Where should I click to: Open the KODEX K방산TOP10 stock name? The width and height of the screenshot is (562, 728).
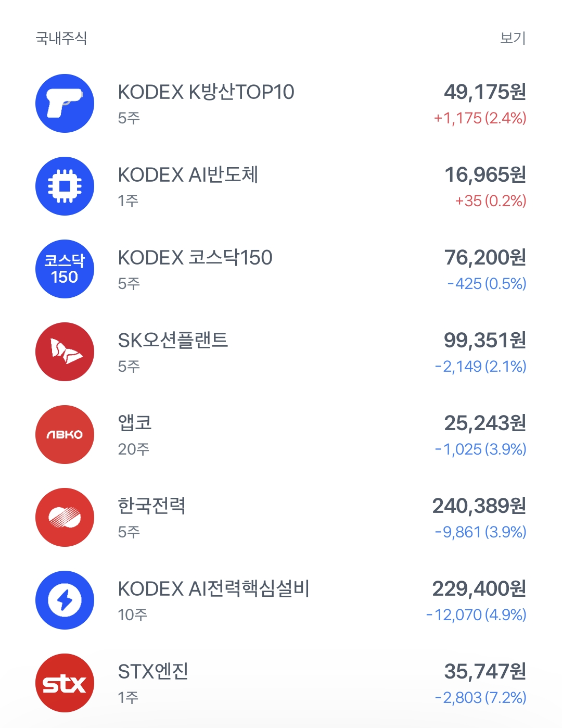coord(206,92)
